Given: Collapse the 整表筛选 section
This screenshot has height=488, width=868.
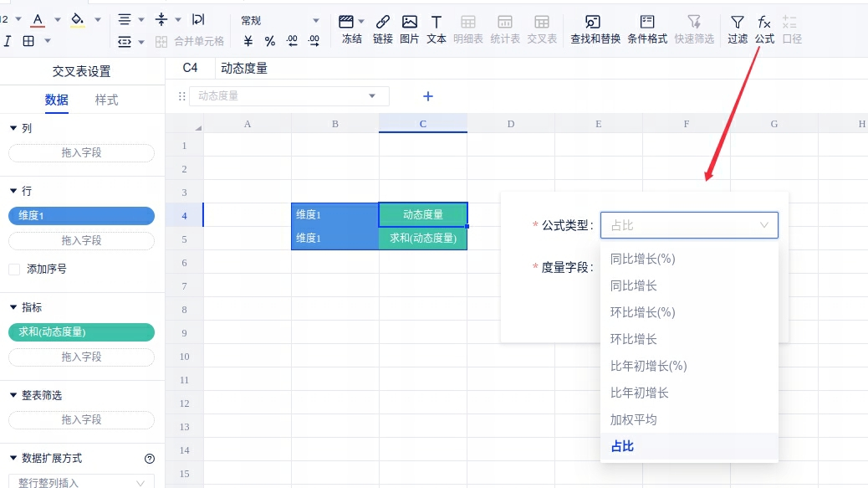Looking at the screenshot, I should pos(13,395).
